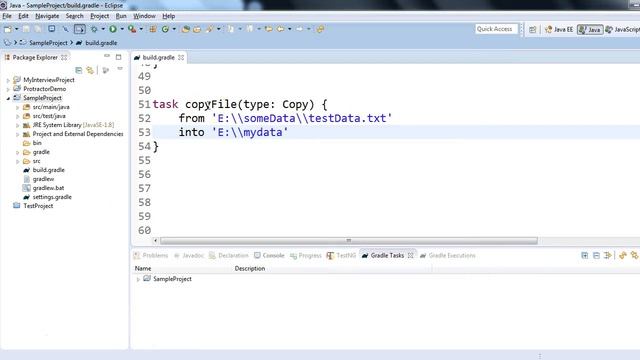Select the settings.gradle file
This screenshot has height=360, width=640.
[52, 197]
